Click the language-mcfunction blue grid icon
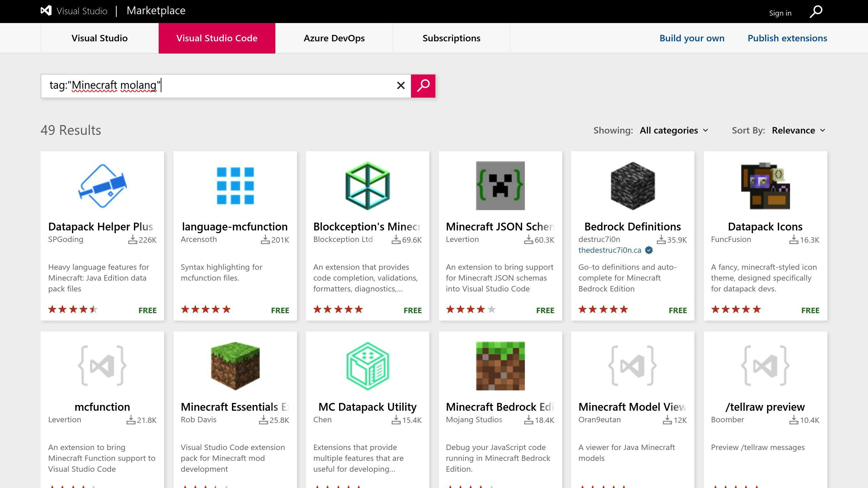The width and height of the screenshot is (868, 488). pos(235,186)
